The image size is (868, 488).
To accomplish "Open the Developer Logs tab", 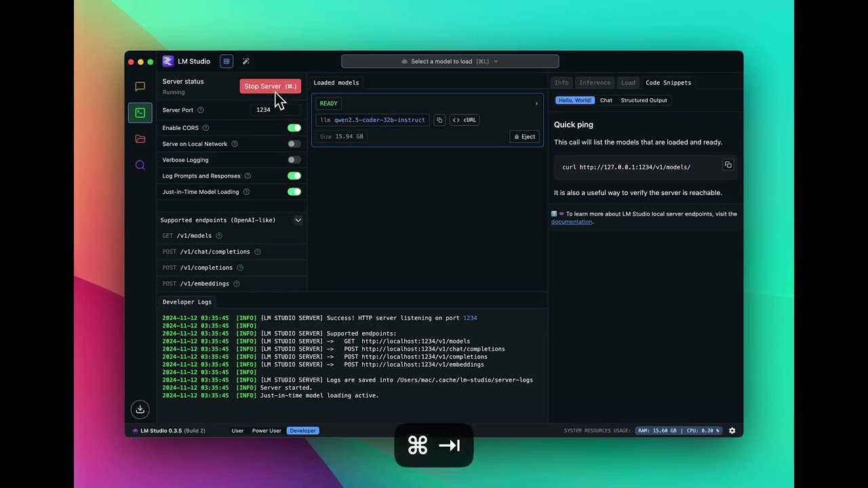I will click(187, 302).
